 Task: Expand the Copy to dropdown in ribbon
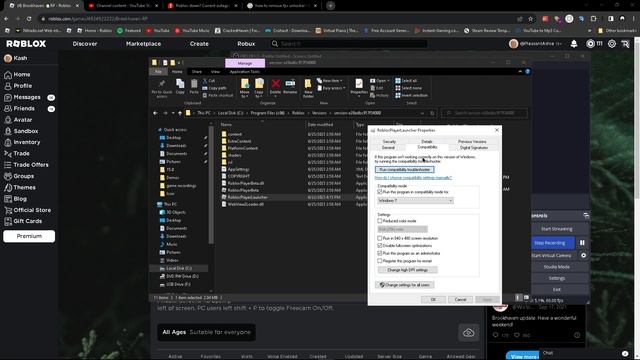[x=259, y=95]
